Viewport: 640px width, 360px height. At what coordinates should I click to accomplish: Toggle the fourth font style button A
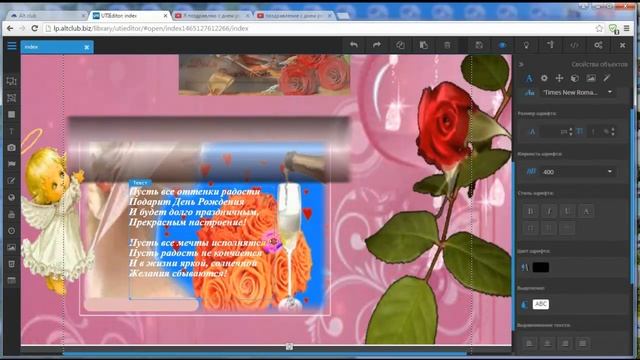coord(586,211)
